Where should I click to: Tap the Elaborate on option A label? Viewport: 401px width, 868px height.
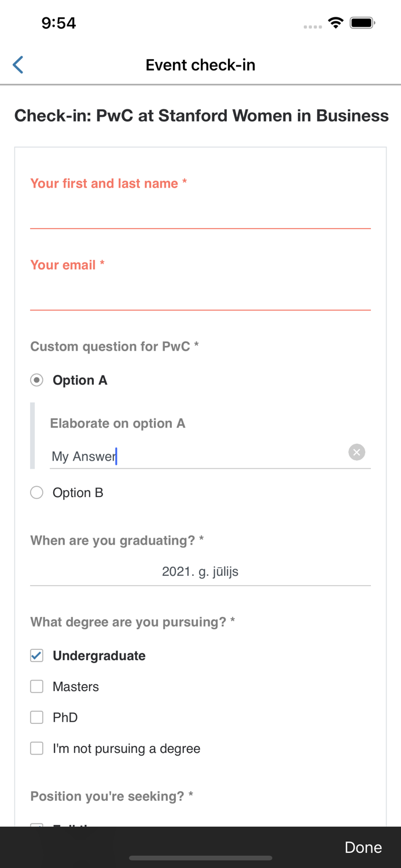pyautogui.click(x=117, y=423)
